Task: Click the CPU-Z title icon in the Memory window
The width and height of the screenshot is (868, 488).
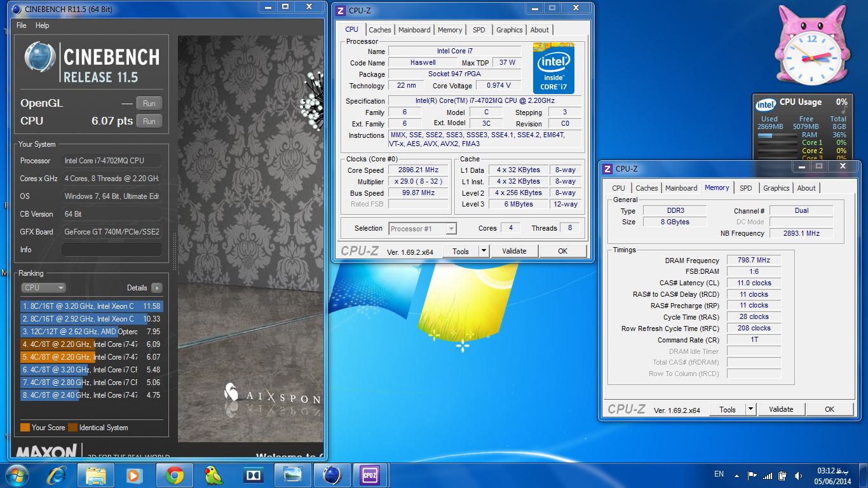Action: click(x=608, y=169)
